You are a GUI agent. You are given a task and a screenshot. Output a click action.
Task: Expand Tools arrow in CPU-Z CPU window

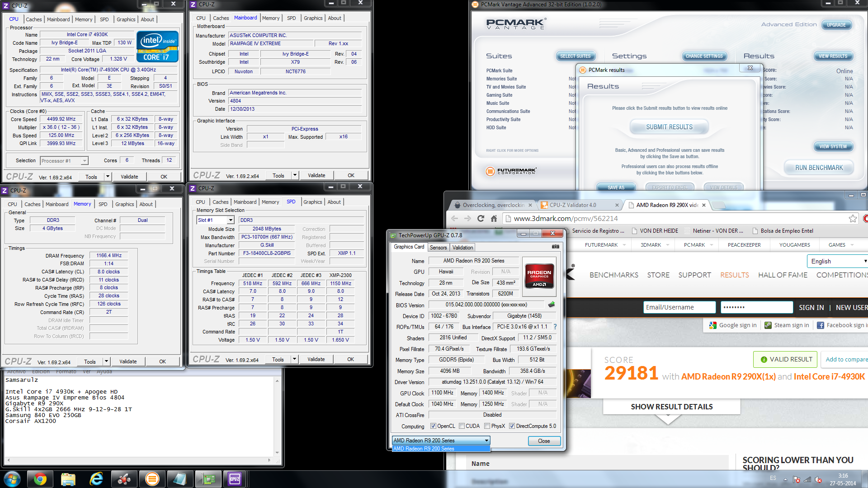108,177
